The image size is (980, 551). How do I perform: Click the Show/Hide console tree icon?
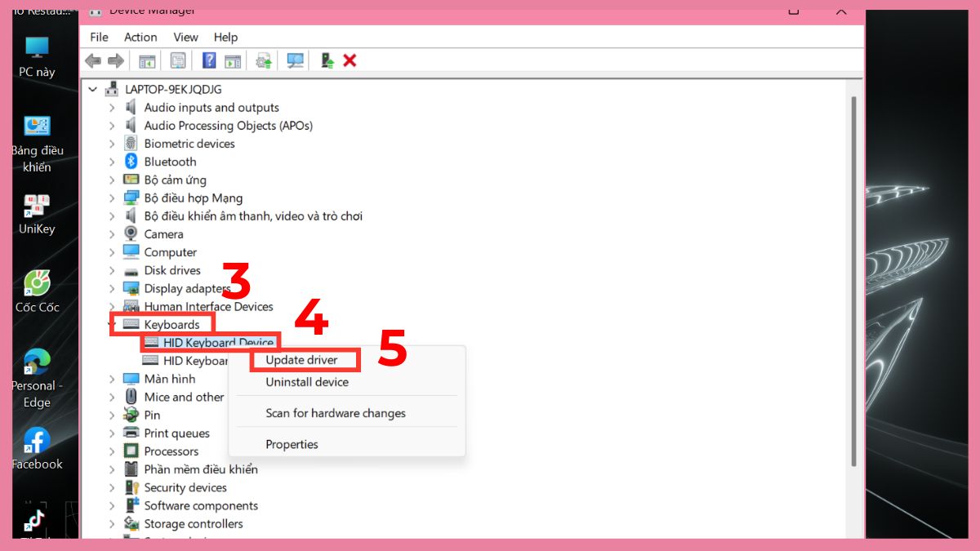click(147, 60)
